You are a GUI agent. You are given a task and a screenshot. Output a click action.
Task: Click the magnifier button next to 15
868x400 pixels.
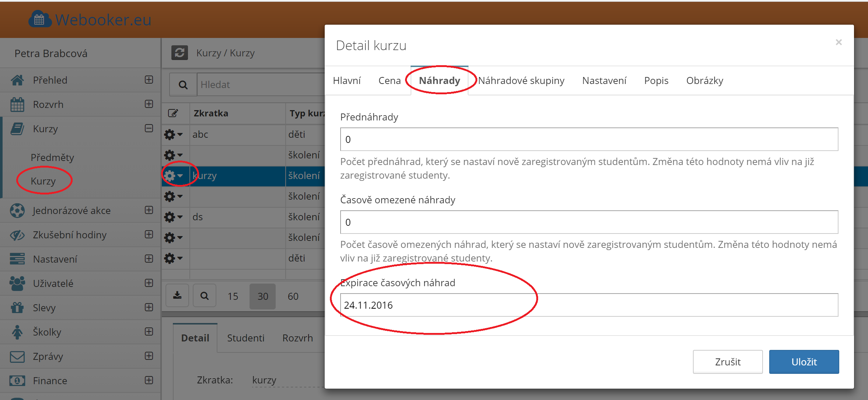[205, 296]
